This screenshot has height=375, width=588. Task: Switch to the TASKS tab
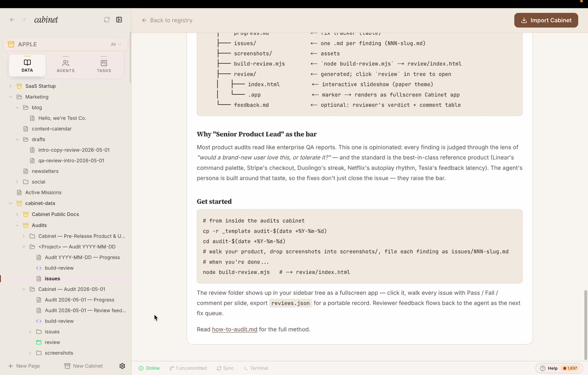click(x=104, y=65)
